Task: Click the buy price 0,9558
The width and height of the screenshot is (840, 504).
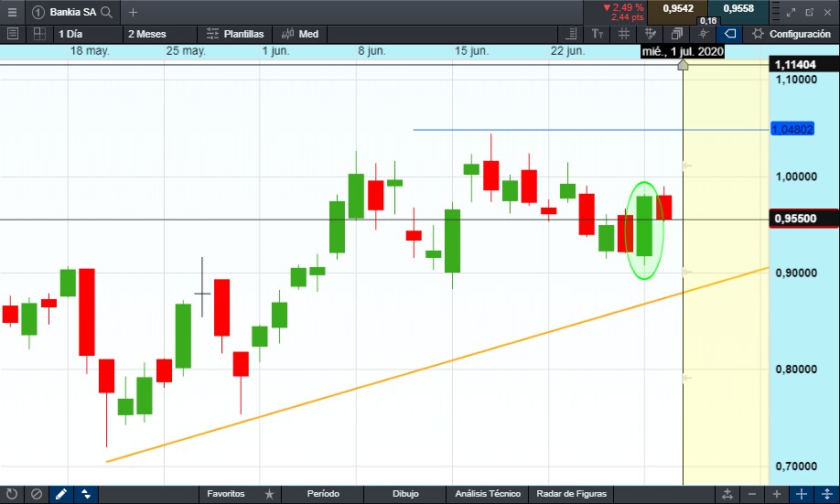Action: point(738,8)
